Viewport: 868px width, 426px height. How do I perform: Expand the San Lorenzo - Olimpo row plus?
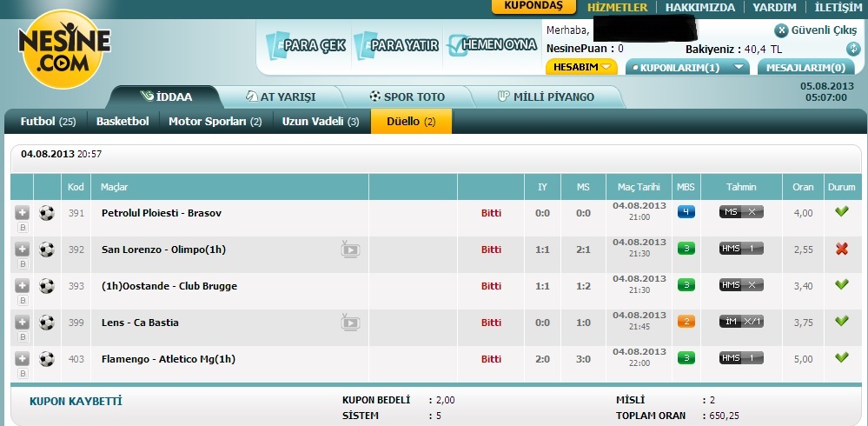(x=22, y=249)
